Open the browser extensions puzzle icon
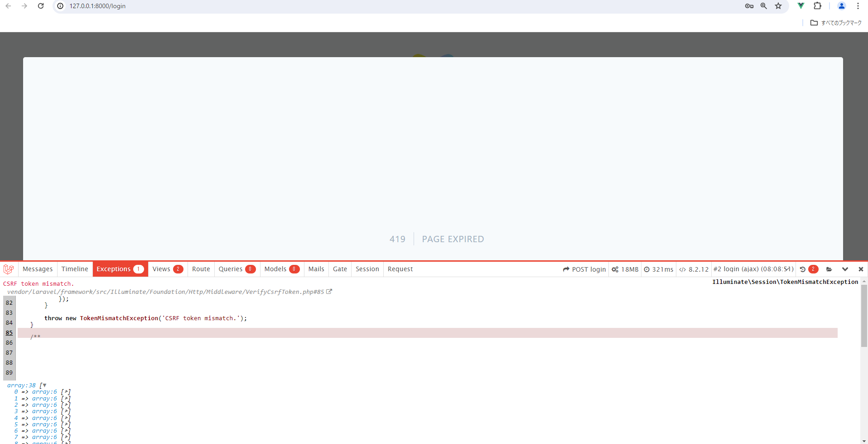The width and height of the screenshot is (868, 444). [818, 6]
